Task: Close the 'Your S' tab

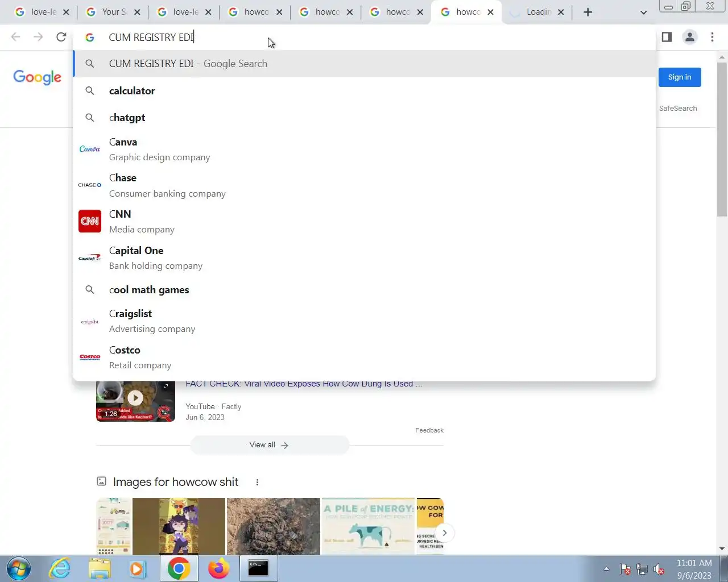Action: [x=137, y=12]
